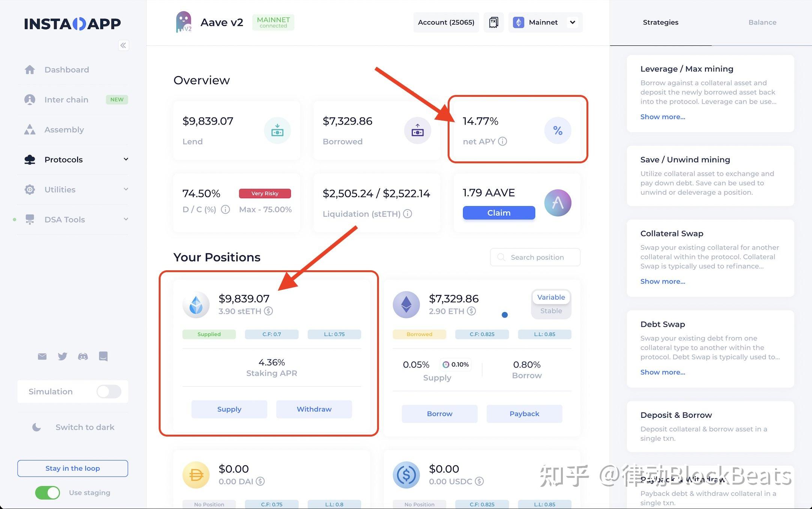Click the Inter chain sidebar icon
This screenshot has width=812, height=509.
pyautogui.click(x=30, y=99)
